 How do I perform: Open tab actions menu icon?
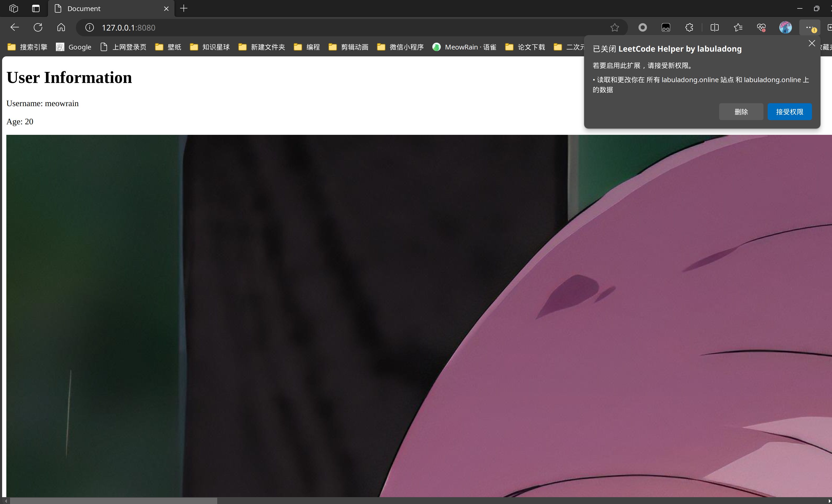[36, 8]
